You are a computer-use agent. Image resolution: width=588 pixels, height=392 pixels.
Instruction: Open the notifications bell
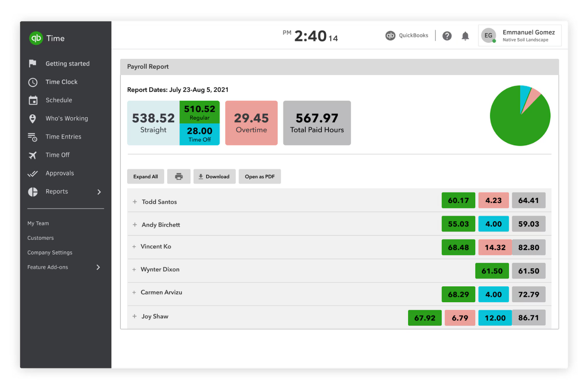tap(465, 36)
